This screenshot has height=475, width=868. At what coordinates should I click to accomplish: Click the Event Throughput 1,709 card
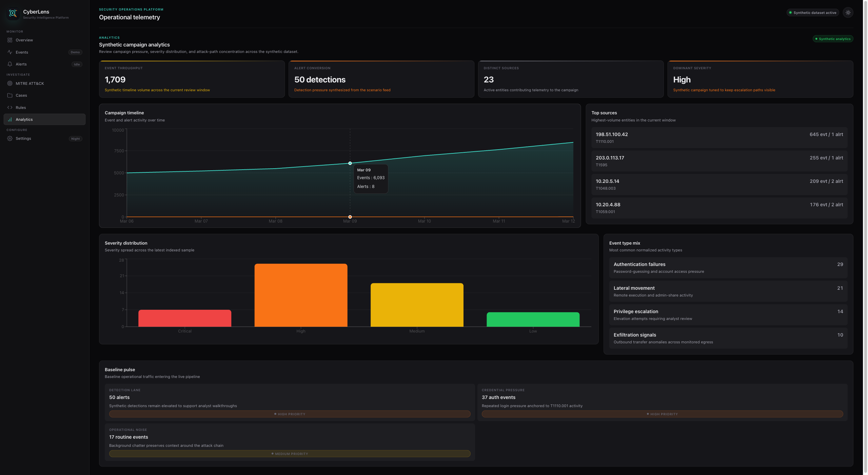coord(192,79)
